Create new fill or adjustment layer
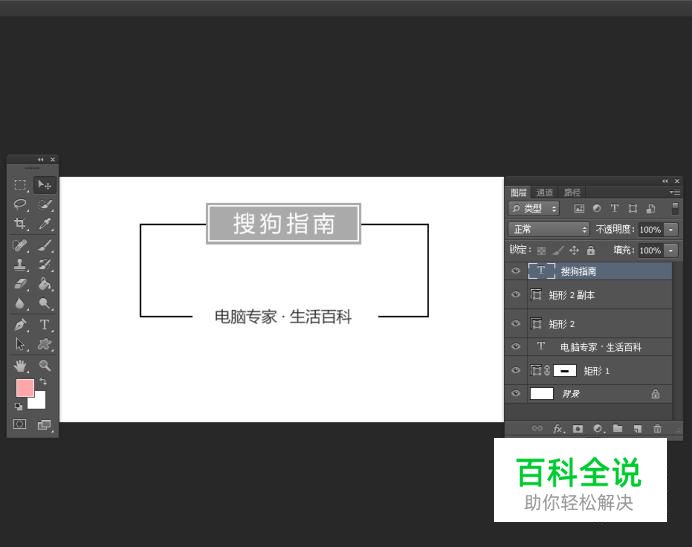This screenshot has height=547, width=692. (x=598, y=428)
